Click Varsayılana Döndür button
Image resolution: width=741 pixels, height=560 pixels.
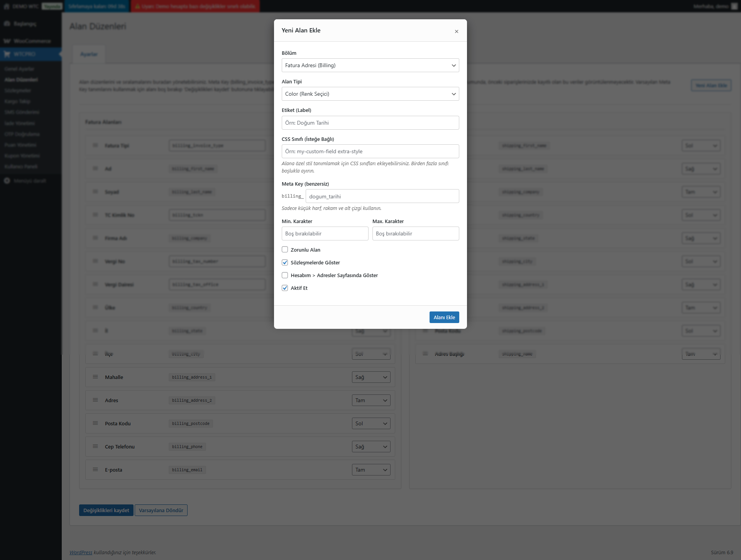[161, 510]
